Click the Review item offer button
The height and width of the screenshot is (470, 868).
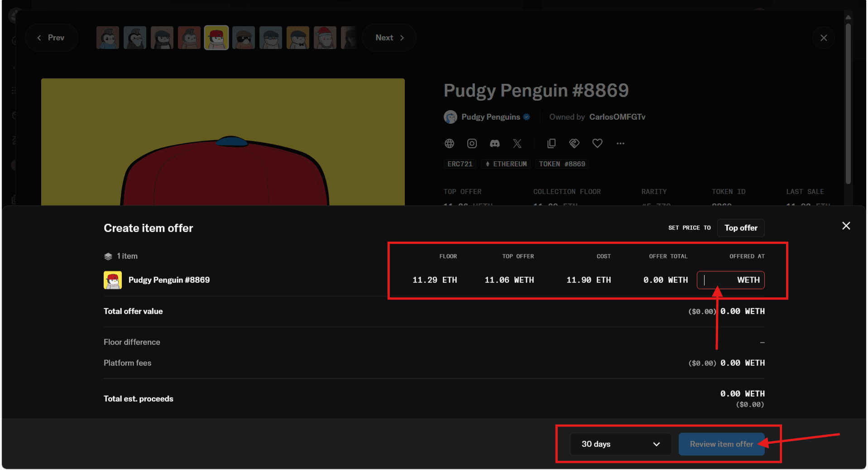pyautogui.click(x=721, y=444)
